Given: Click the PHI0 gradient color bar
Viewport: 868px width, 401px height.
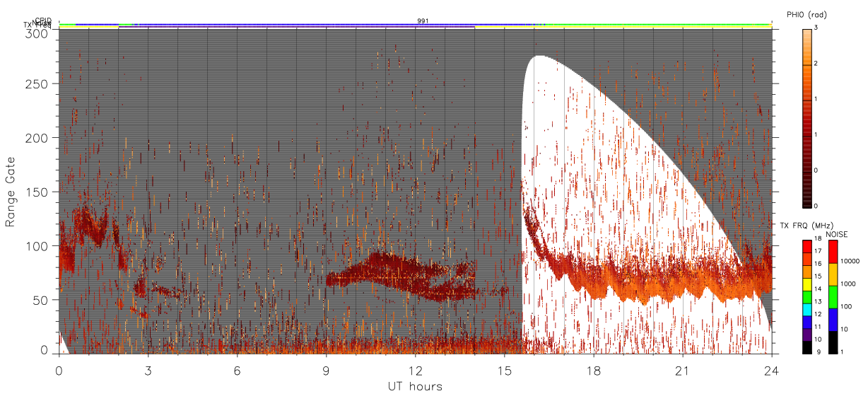Looking at the screenshot, I should 807,117.
